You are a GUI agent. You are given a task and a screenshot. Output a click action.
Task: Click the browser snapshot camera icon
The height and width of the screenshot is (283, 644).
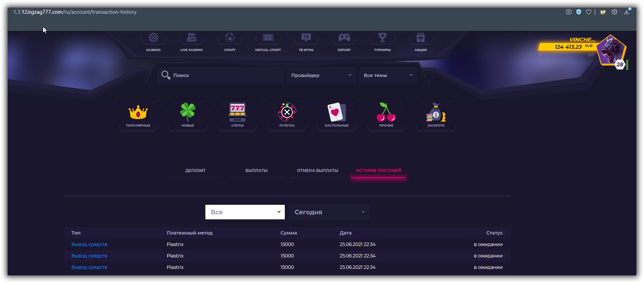pyautogui.click(x=569, y=12)
